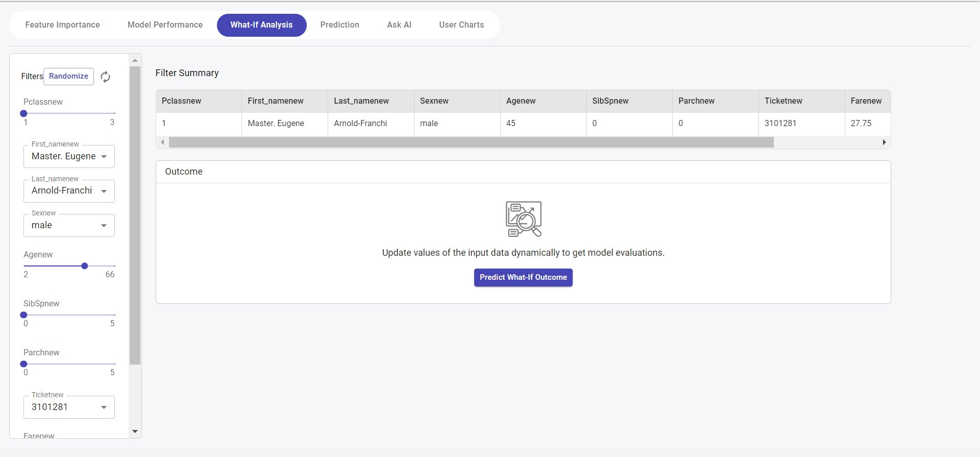
Task: Click Predict What-If Outcome button
Action: [523, 277]
